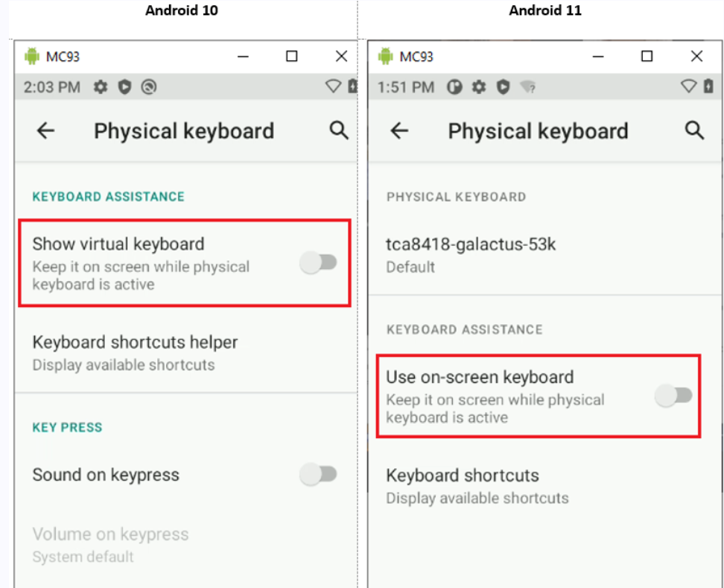Open Volume on keypress setting
Screen dimensions: 724x588
pos(110,544)
